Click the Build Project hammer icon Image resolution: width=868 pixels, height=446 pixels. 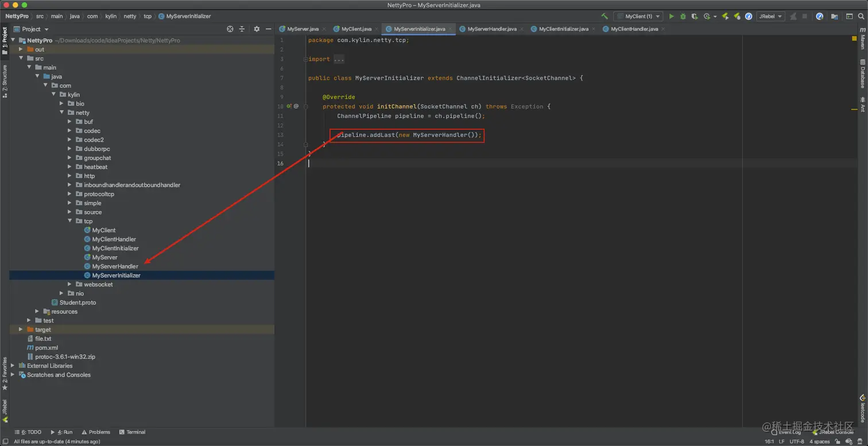pyautogui.click(x=604, y=17)
